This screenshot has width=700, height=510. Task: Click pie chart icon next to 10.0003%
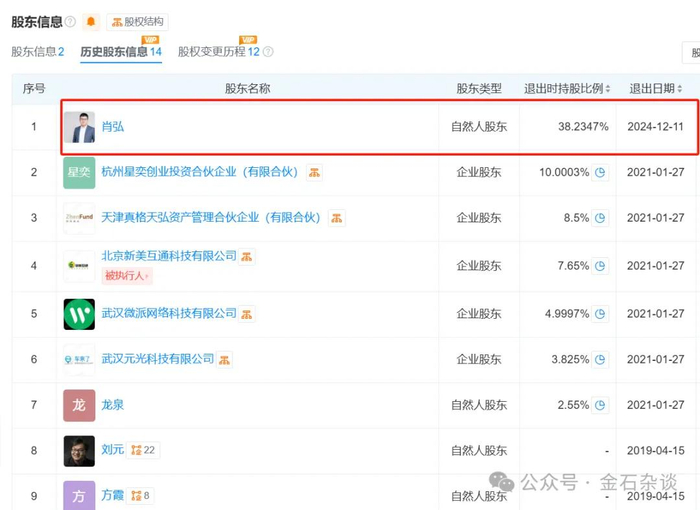[x=600, y=172]
